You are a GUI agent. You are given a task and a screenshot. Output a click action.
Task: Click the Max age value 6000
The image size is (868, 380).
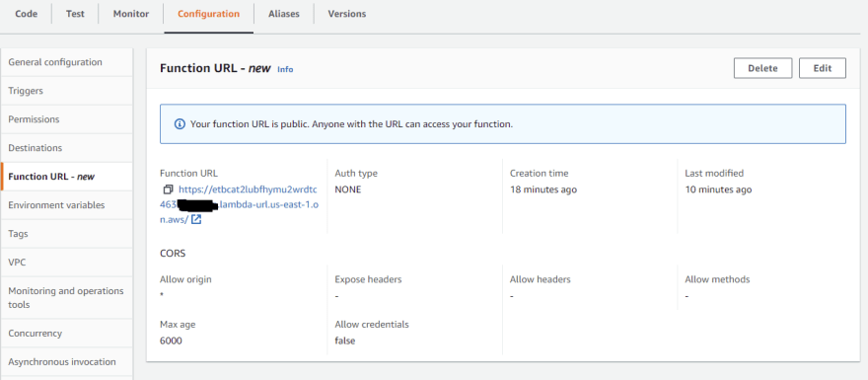171,341
